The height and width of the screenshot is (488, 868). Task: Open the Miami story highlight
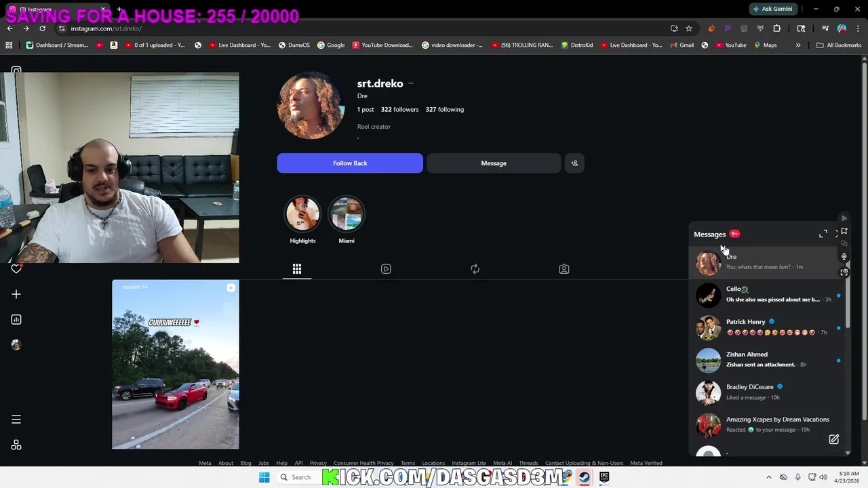coord(347,220)
